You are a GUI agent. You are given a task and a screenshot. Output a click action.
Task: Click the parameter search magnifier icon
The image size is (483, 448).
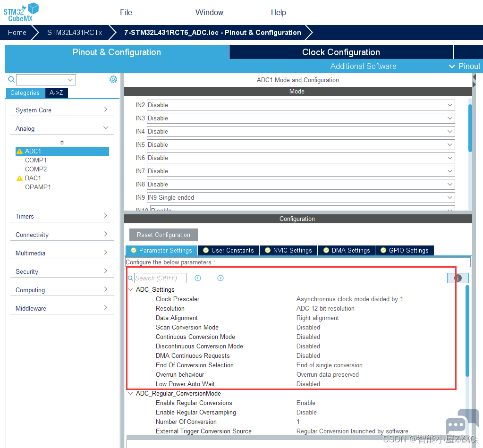[130, 278]
